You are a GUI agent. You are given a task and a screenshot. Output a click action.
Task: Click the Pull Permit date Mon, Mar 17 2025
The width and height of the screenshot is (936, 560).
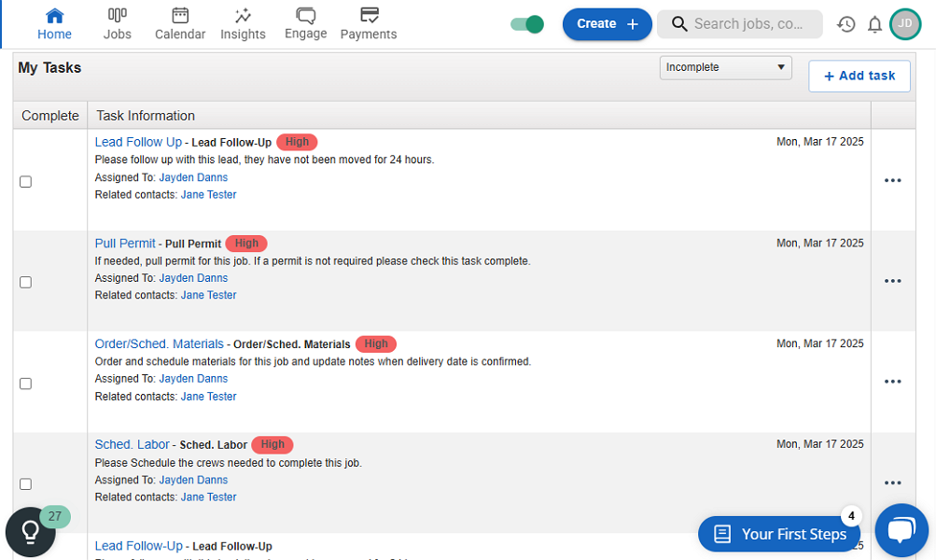[819, 243]
